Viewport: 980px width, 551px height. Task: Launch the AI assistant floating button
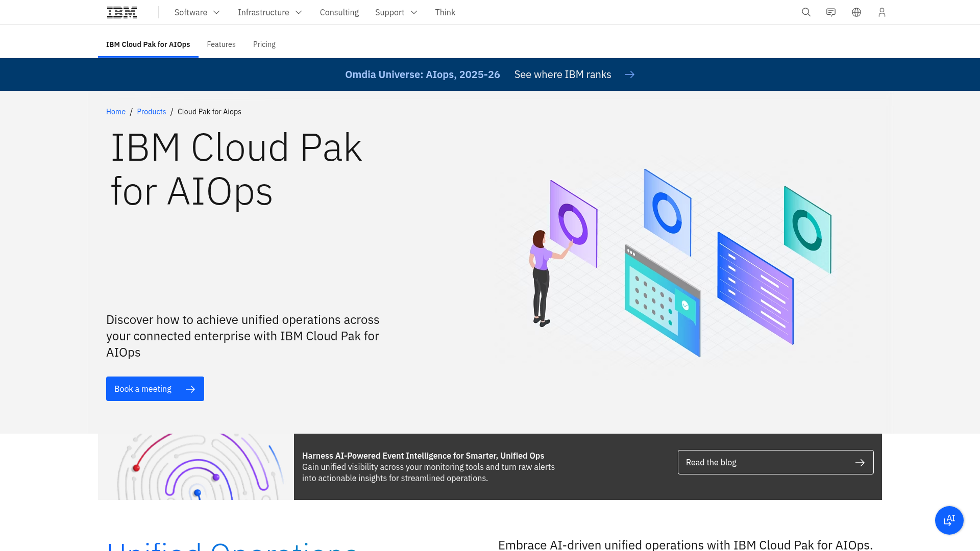coord(949,520)
